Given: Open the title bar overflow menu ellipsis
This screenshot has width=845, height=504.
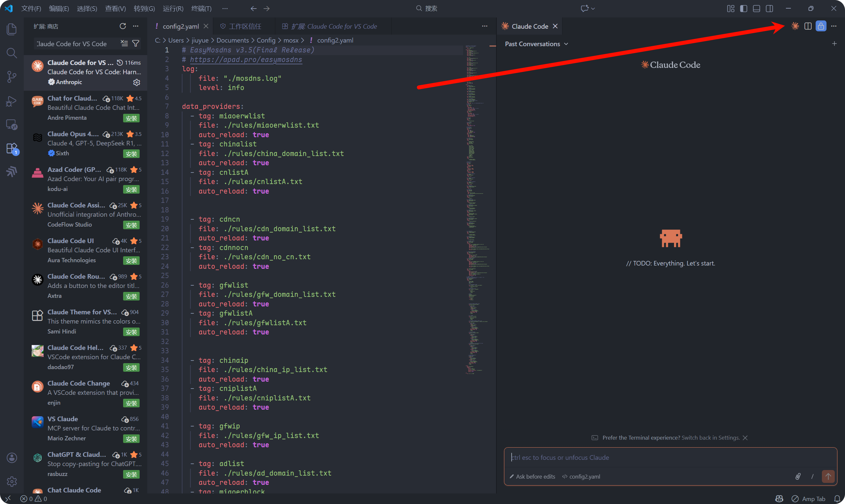Looking at the screenshot, I should coord(224,9).
